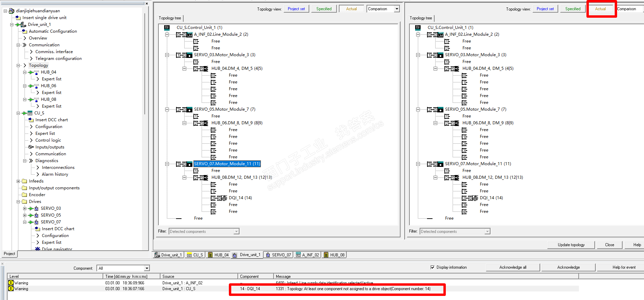Click the warning icon of the CU_S alarm row
The image size is (644, 300).
(x=11, y=289)
